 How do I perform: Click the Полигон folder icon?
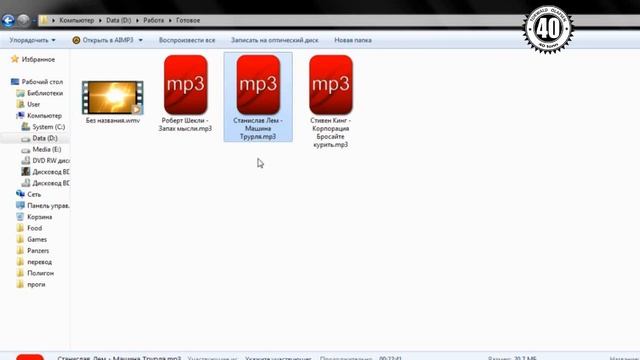tap(20, 273)
